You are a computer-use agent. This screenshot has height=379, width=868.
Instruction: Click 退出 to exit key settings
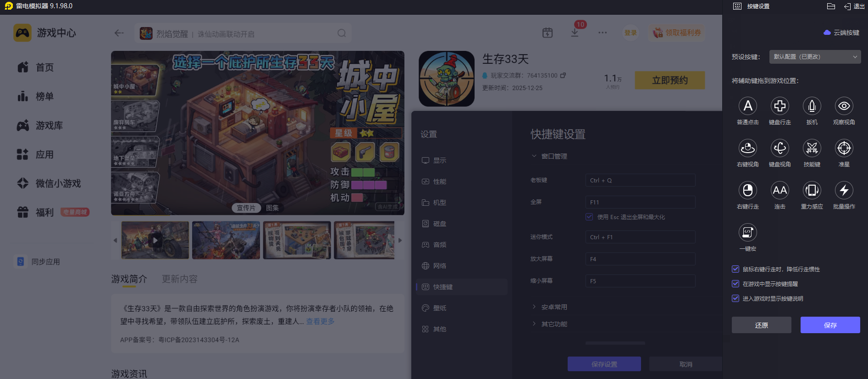click(855, 6)
